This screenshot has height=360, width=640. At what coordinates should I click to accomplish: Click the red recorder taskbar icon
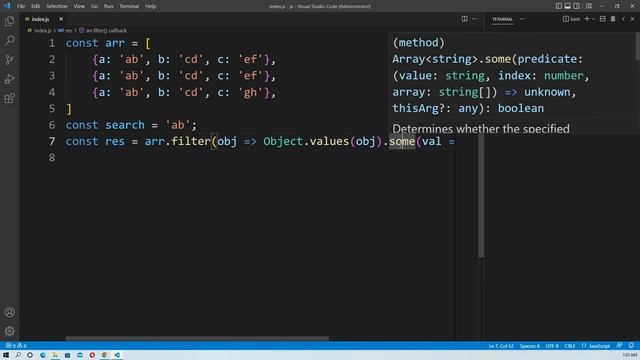(92, 355)
